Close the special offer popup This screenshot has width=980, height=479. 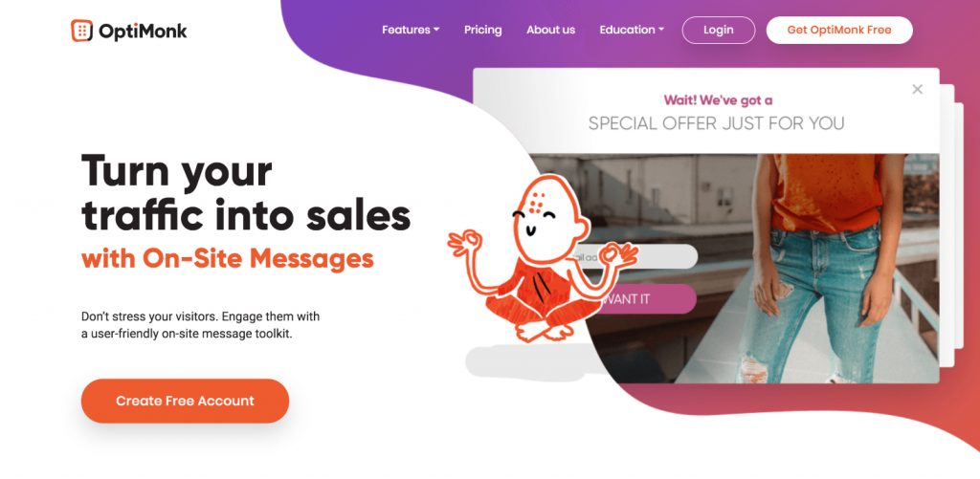(917, 89)
